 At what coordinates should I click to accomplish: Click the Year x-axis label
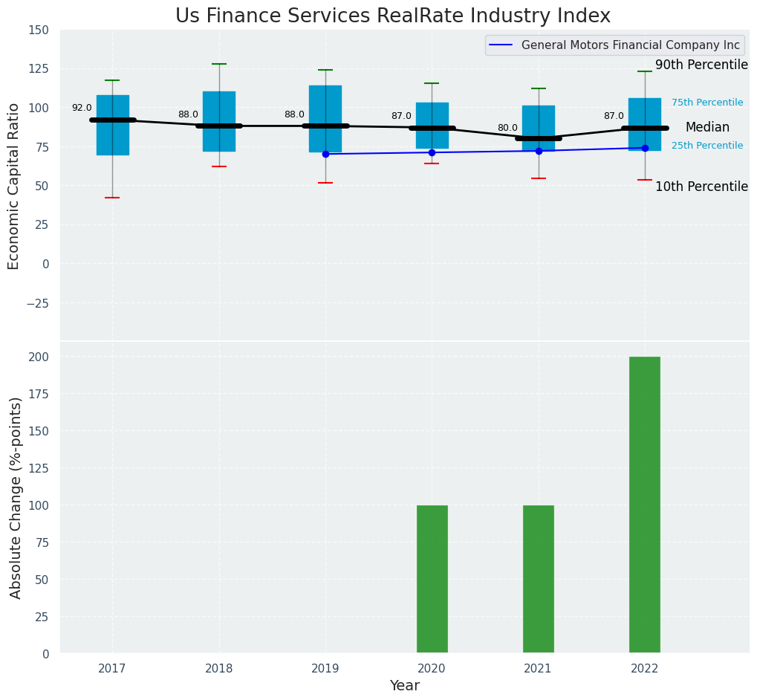click(x=405, y=686)
